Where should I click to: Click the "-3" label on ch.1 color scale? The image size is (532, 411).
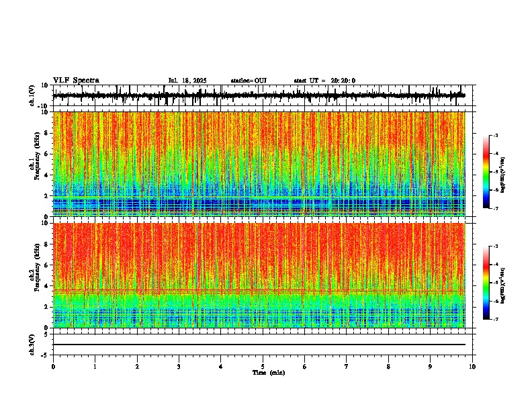point(495,136)
